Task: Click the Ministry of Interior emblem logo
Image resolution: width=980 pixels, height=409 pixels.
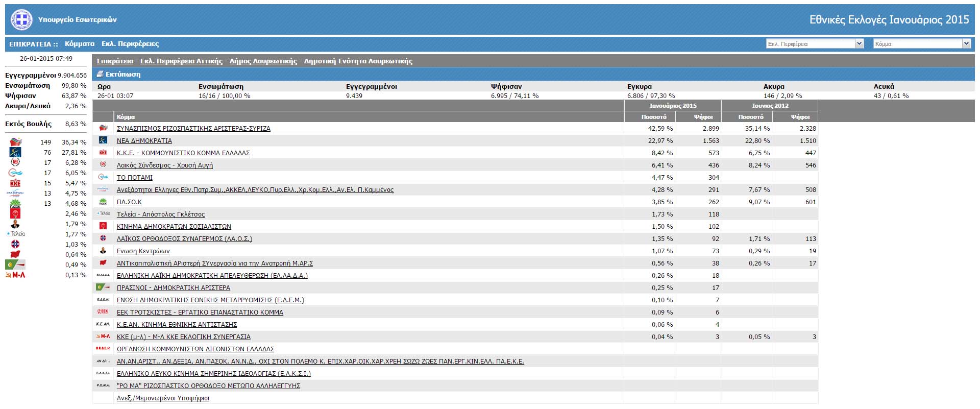Action: coord(21,20)
